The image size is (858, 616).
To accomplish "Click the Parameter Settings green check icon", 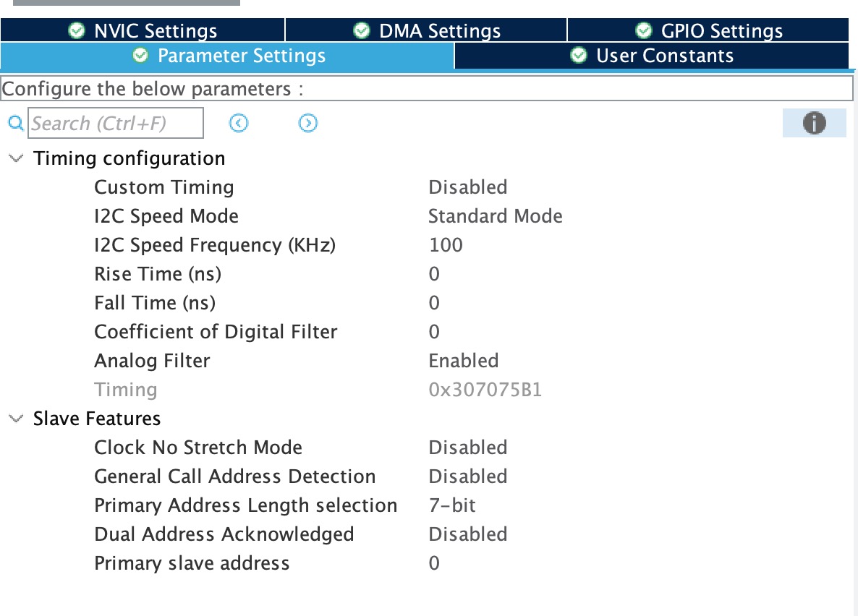I will click(140, 55).
